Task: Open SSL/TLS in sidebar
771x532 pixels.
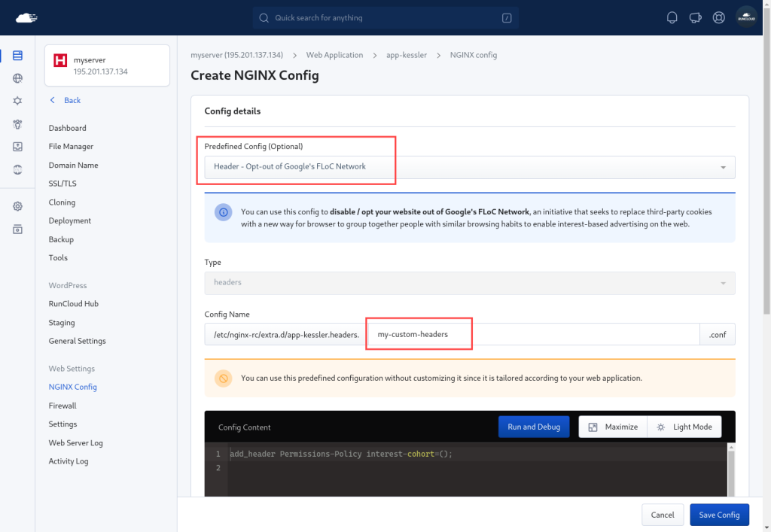Action: 62,184
